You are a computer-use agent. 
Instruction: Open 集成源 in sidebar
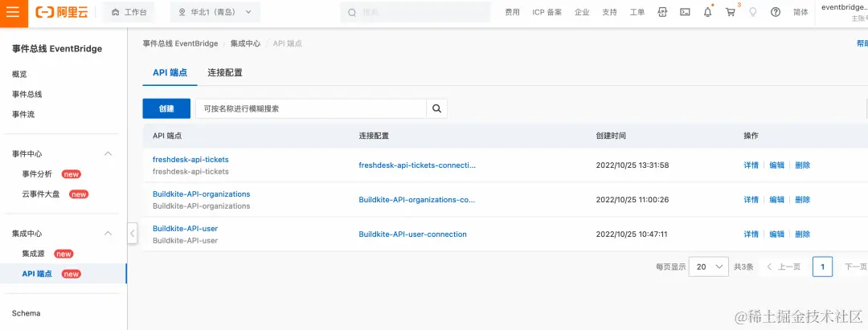coord(33,254)
